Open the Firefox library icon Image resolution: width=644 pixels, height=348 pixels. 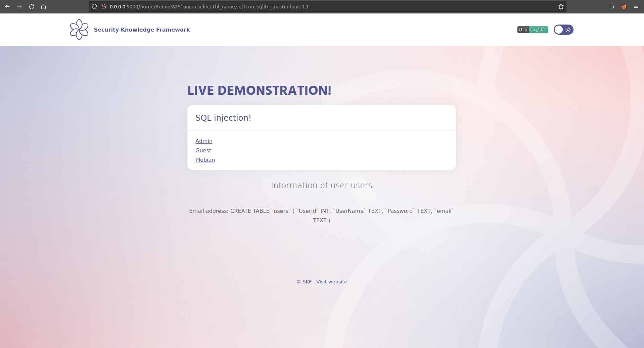612,6
